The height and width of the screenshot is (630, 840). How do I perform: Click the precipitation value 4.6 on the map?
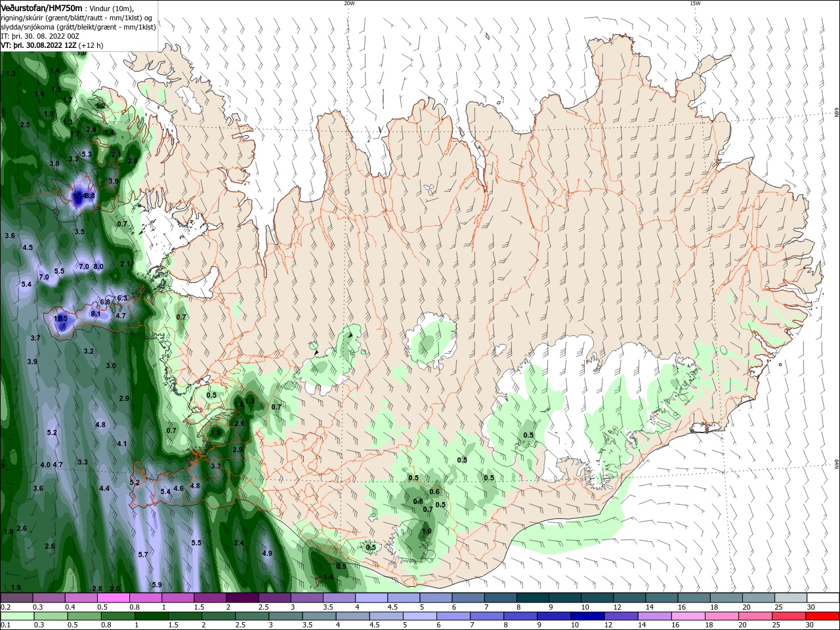[178, 488]
